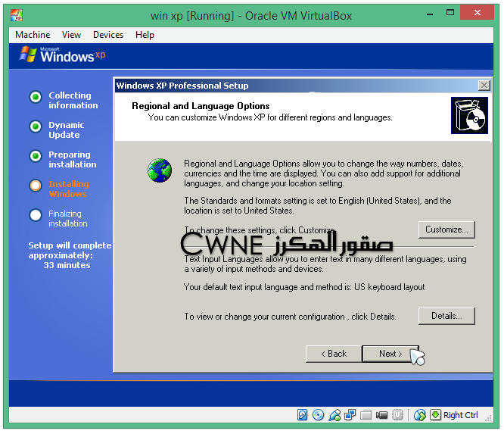
Task: Close the Windows XP Professional Setup dialog
Action: coord(484,86)
